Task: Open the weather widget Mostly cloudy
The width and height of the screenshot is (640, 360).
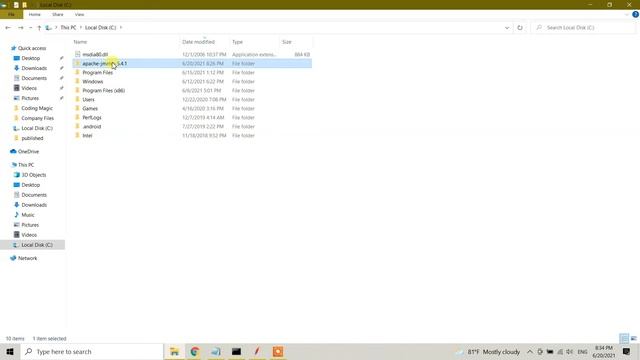Action: pyautogui.click(x=489, y=351)
